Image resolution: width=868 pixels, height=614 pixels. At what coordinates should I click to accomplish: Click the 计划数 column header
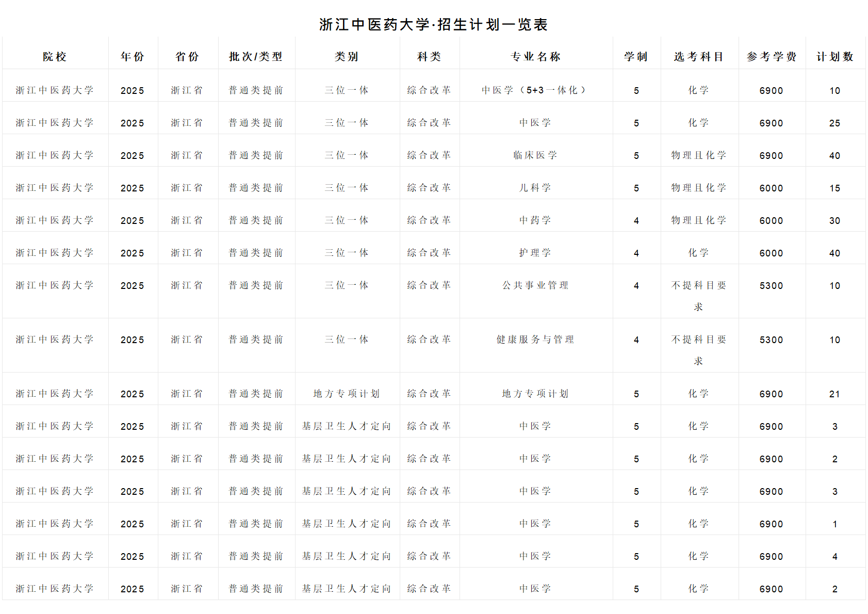834,57
